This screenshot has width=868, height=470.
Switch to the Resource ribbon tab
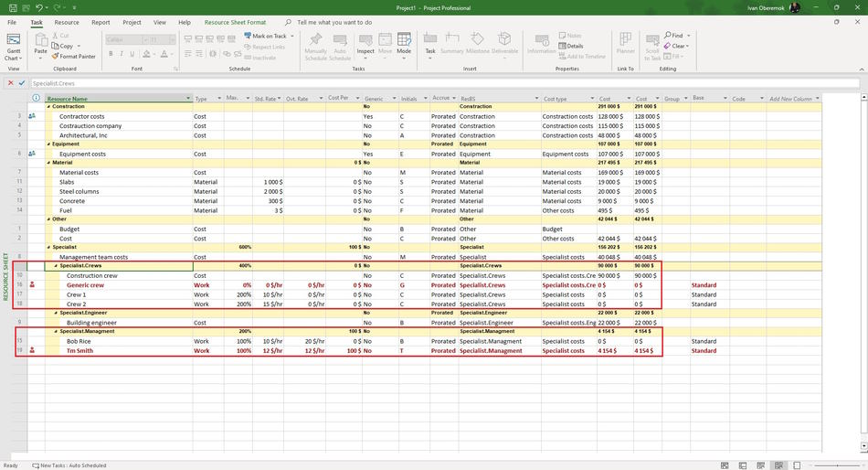tap(67, 22)
